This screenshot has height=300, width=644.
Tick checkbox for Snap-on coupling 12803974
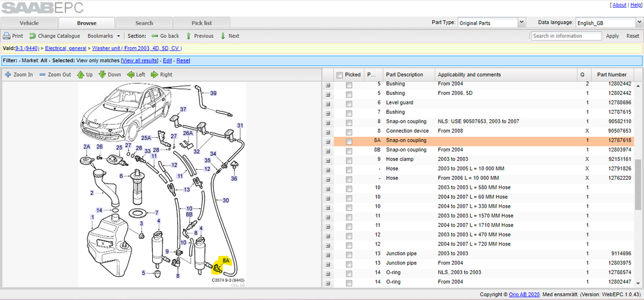pos(348,151)
